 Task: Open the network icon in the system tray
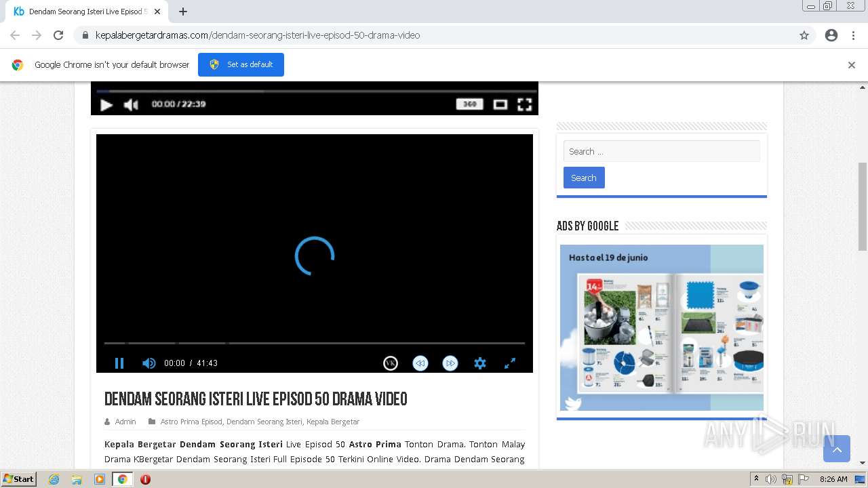[787, 479]
